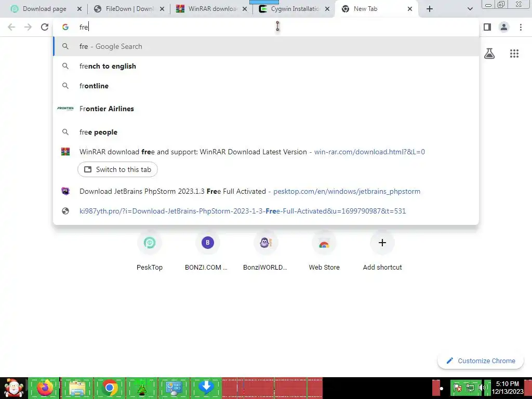Open the Google apps grid
This screenshot has height=399, width=532.
pyautogui.click(x=514, y=54)
